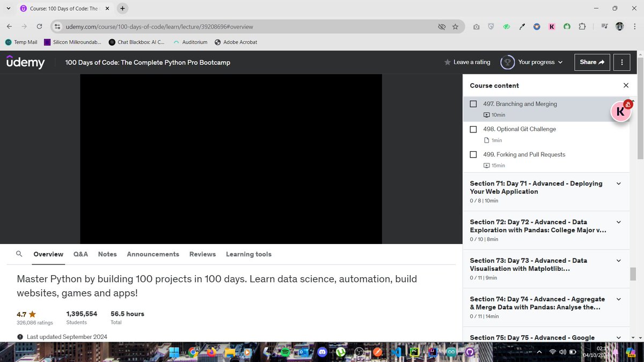
Task: Click the Leave a rating star
Action: (x=448, y=62)
